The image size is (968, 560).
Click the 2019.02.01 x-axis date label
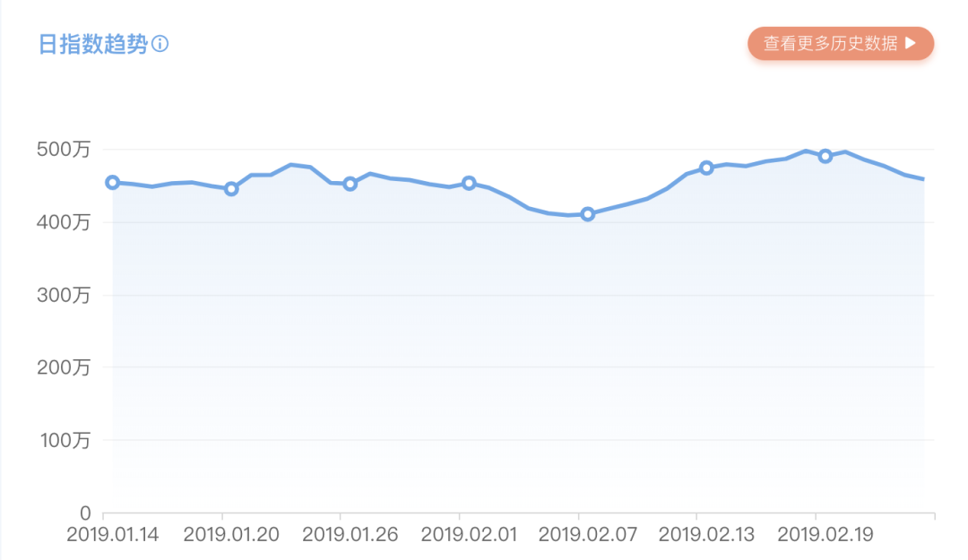click(469, 535)
